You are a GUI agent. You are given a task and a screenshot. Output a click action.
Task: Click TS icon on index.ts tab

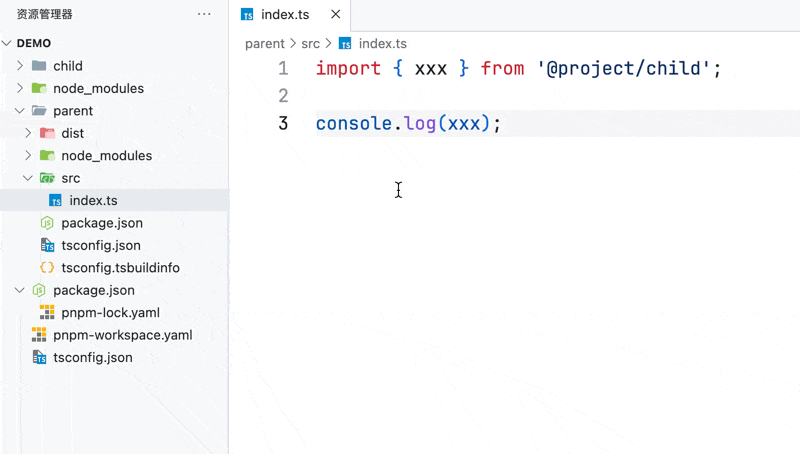tap(247, 15)
